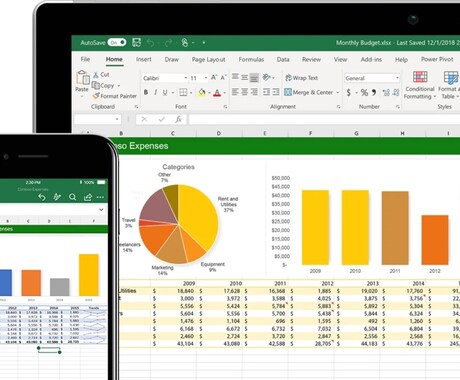Click the formula bar Enter checkmark

[x=162, y=119]
